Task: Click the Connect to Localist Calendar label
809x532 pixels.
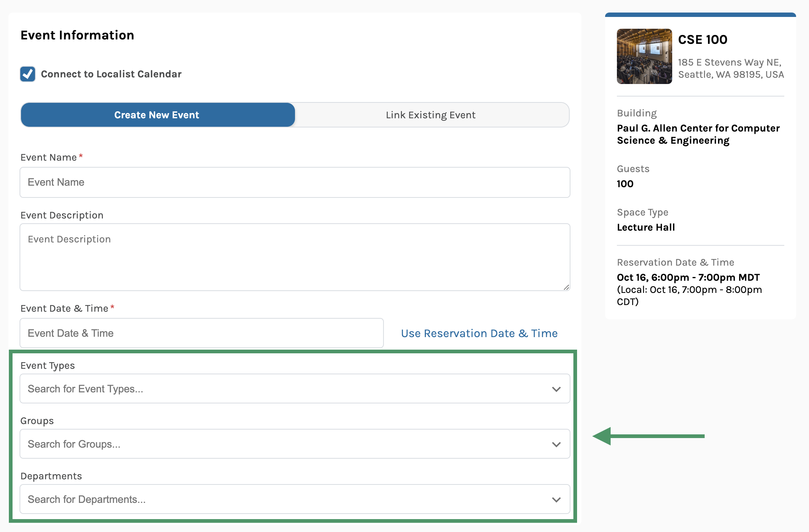Action: (x=111, y=74)
